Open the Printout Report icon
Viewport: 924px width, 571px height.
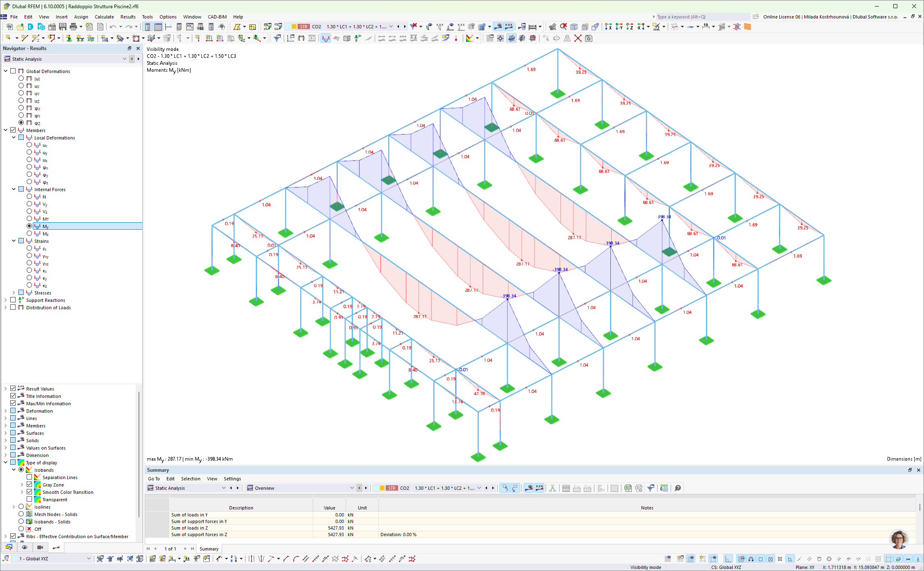point(100,27)
